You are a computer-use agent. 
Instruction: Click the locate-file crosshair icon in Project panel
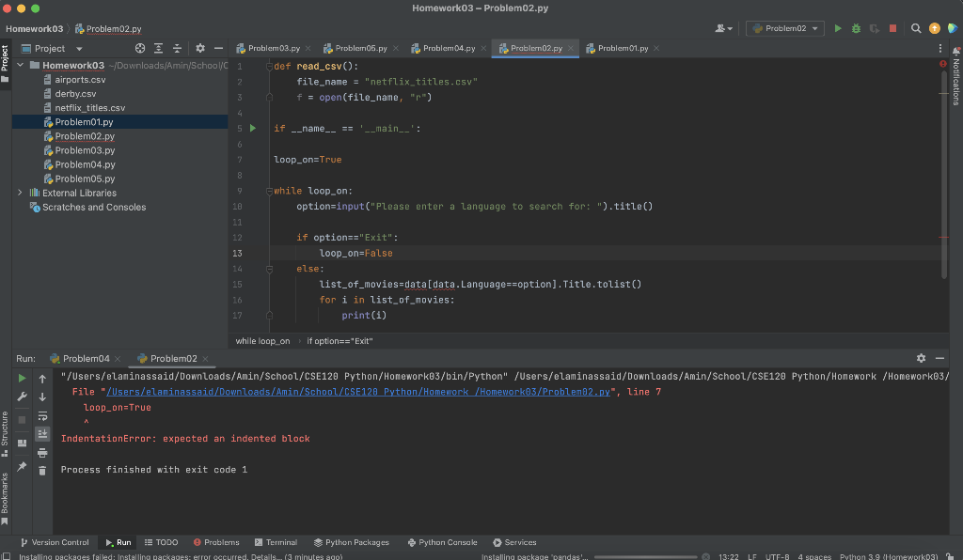pos(140,48)
